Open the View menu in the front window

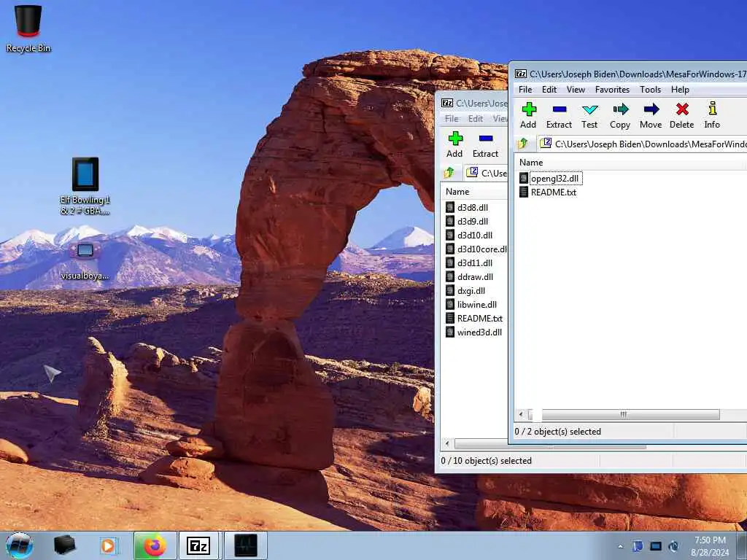tap(576, 90)
